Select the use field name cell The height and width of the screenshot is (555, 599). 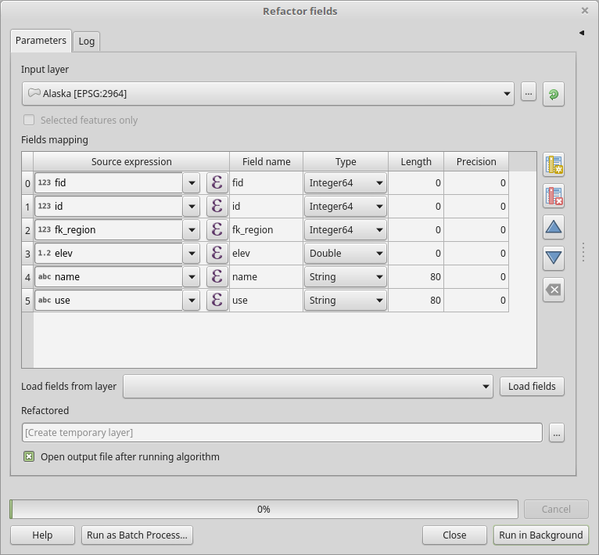click(x=266, y=301)
